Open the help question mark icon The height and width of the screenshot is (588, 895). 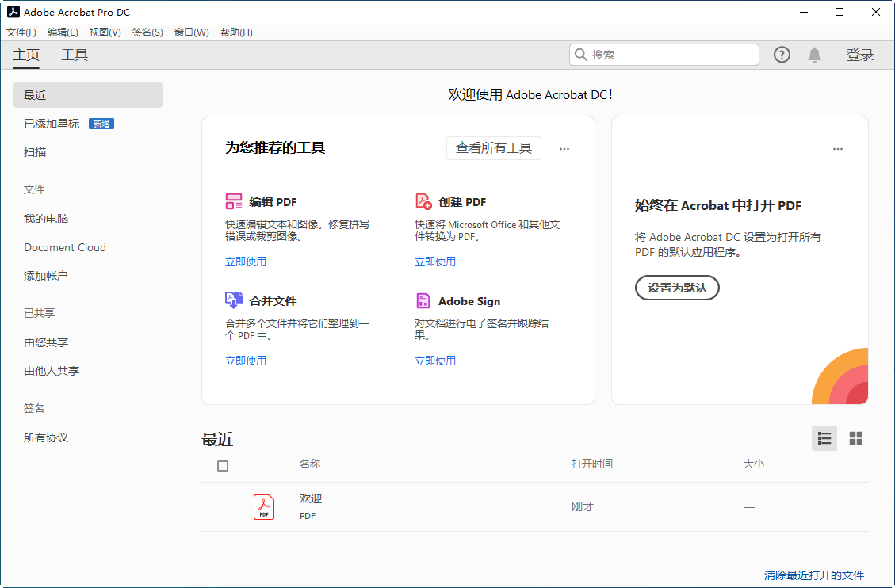pos(782,54)
